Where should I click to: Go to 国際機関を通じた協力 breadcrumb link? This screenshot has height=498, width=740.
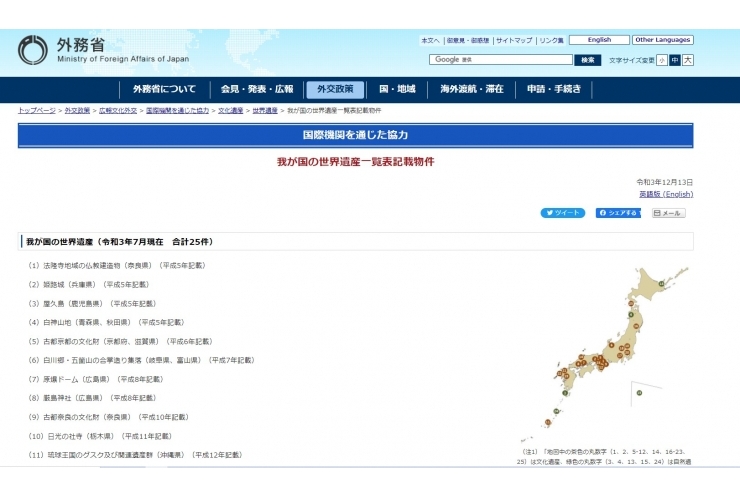pyautogui.click(x=177, y=110)
